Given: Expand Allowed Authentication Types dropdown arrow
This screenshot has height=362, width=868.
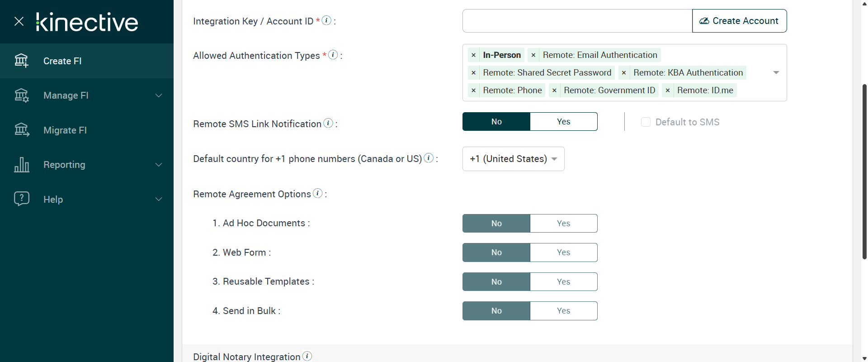Looking at the screenshot, I should click(776, 72).
